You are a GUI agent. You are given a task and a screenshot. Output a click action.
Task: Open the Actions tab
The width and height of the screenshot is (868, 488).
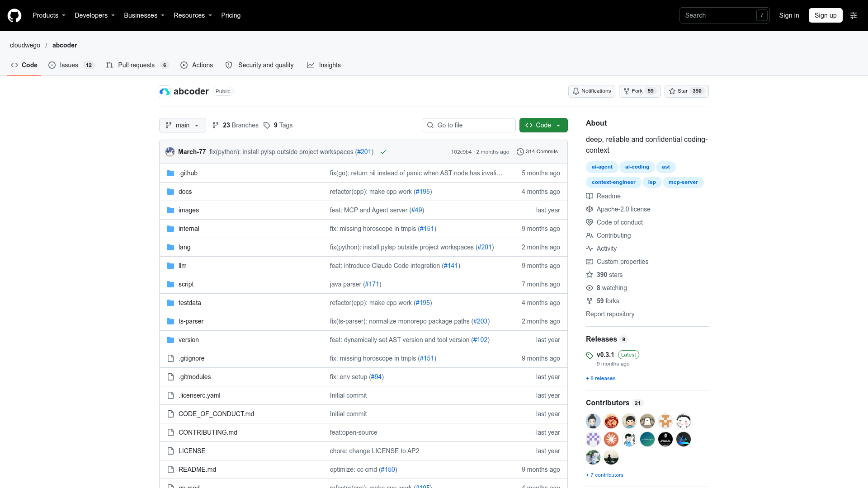click(x=197, y=65)
